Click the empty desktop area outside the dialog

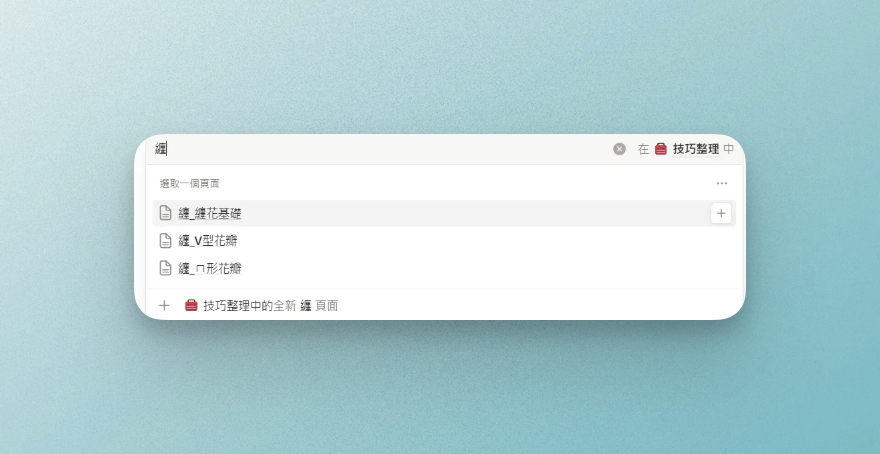[x=440, y=400]
